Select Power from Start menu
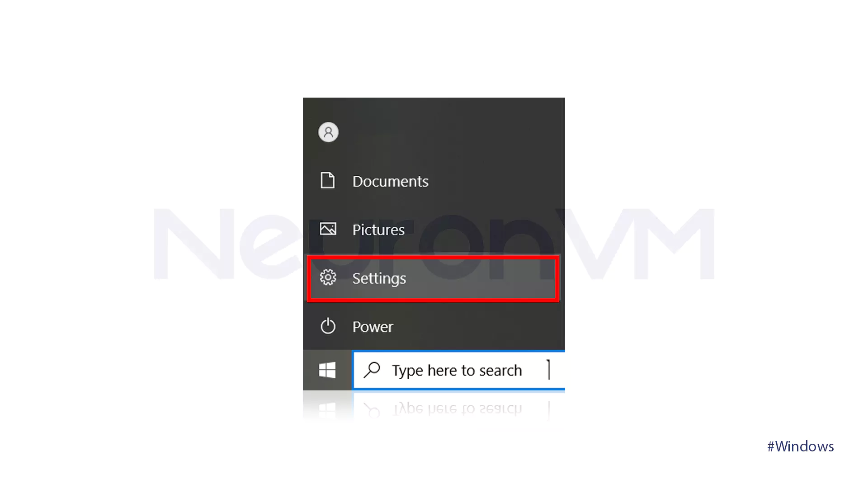The width and height of the screenshot is (868, 488). (x=372, y=326)
